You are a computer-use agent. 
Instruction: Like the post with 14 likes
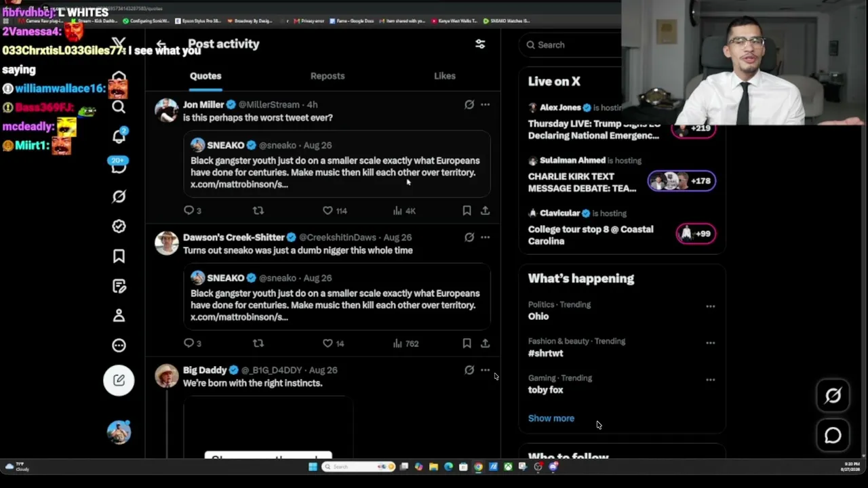click(x=334, y=344)
